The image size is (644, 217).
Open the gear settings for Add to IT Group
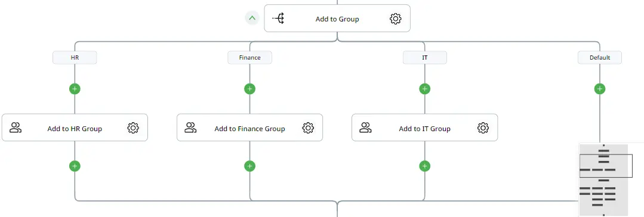click(x=483, y=128)
